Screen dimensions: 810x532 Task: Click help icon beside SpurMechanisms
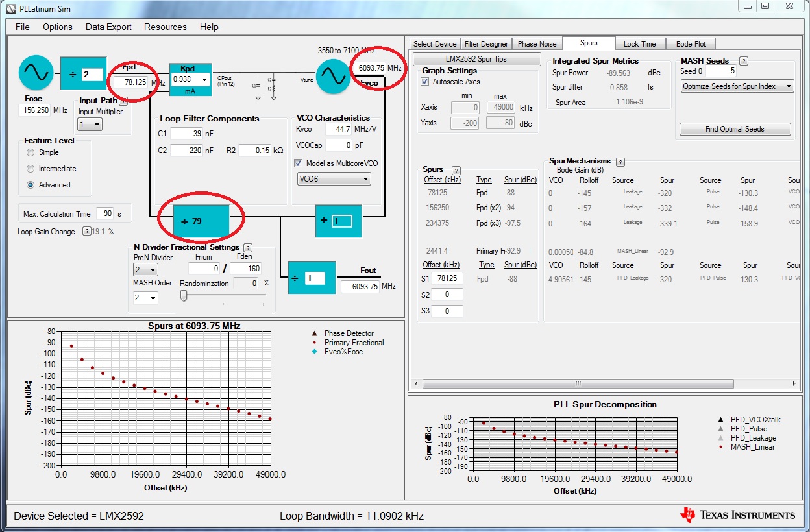(x=620, y=162)
